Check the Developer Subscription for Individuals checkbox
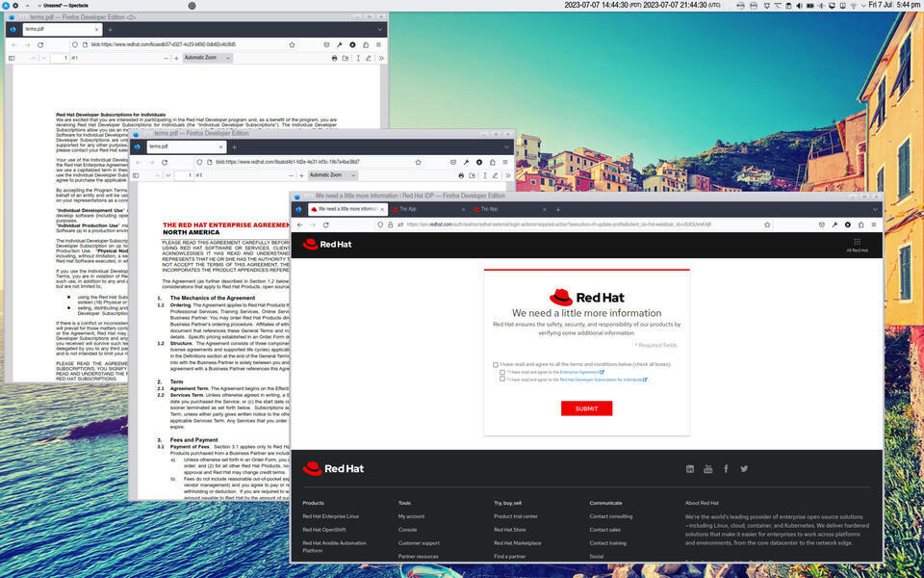The width and height of the screenshot is (924, 578). coord(502,380)
